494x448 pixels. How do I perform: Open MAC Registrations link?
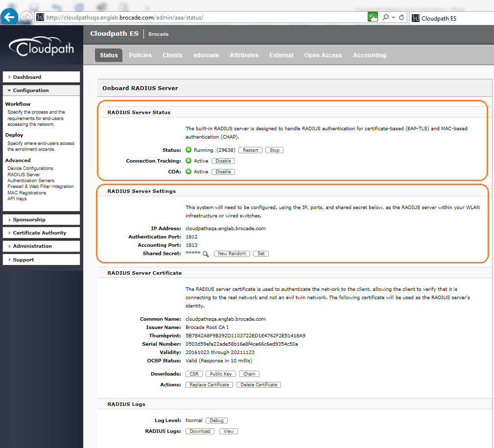click(27, 193)
